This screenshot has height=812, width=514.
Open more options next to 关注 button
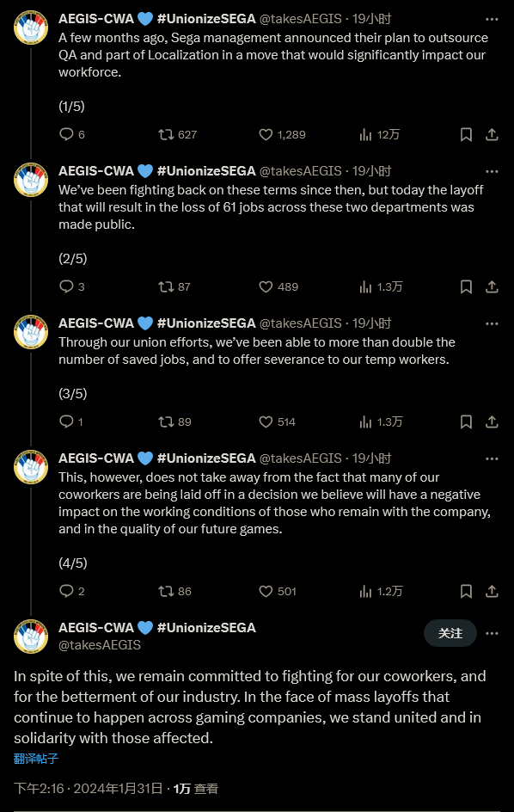coord(492,633)
